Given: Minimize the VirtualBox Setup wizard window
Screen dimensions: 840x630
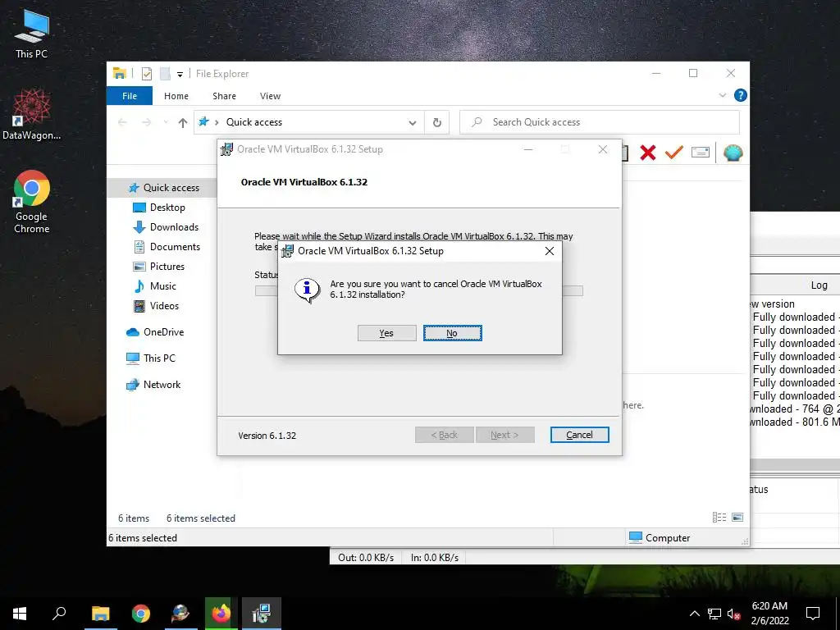Looking at the screenshot, I should tap(528, 149).
